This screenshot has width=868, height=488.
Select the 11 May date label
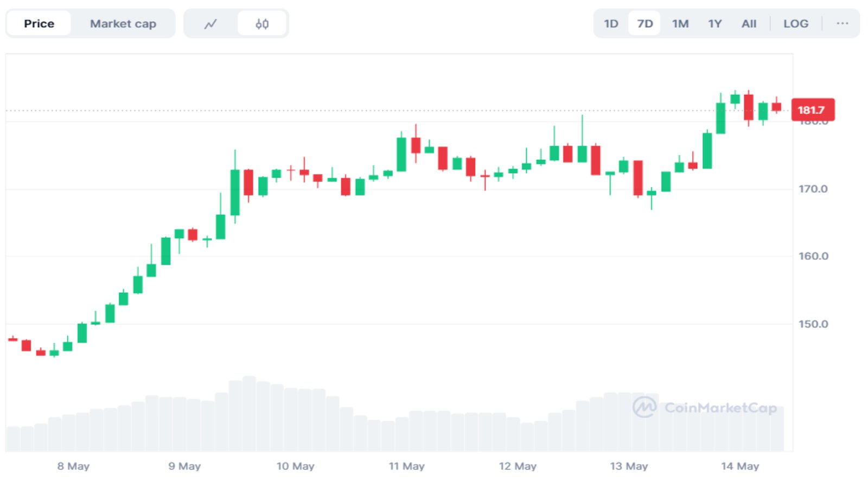tap(408, 466)
